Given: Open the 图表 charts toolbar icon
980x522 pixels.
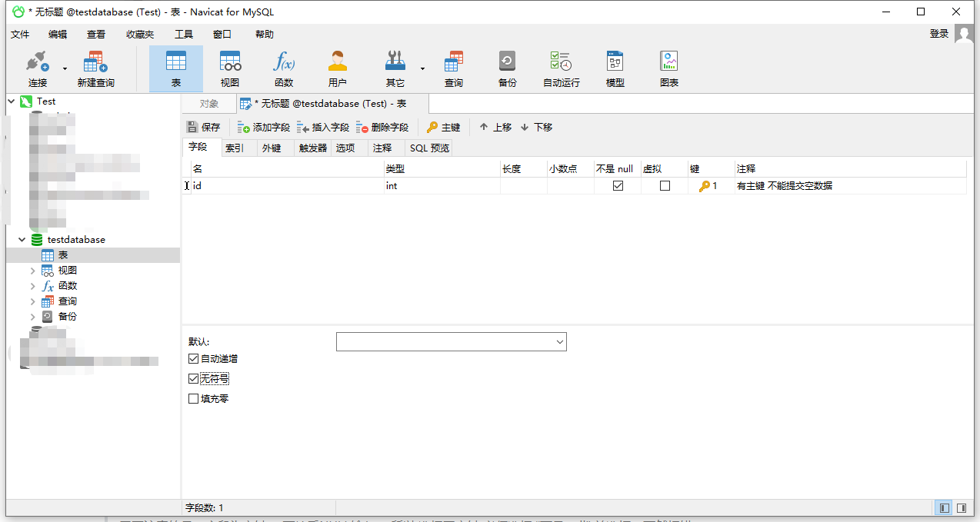Looking at the screenshot, I should coord(668,69).
